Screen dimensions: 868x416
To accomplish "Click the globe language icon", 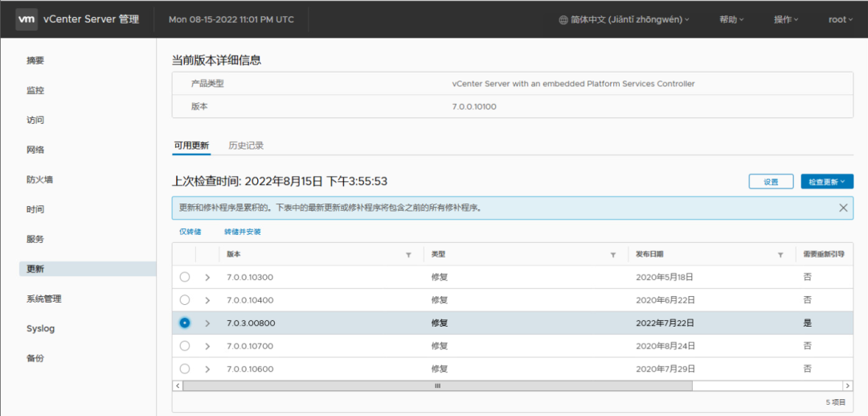I will pyautogui.click(x=563, y=19).
